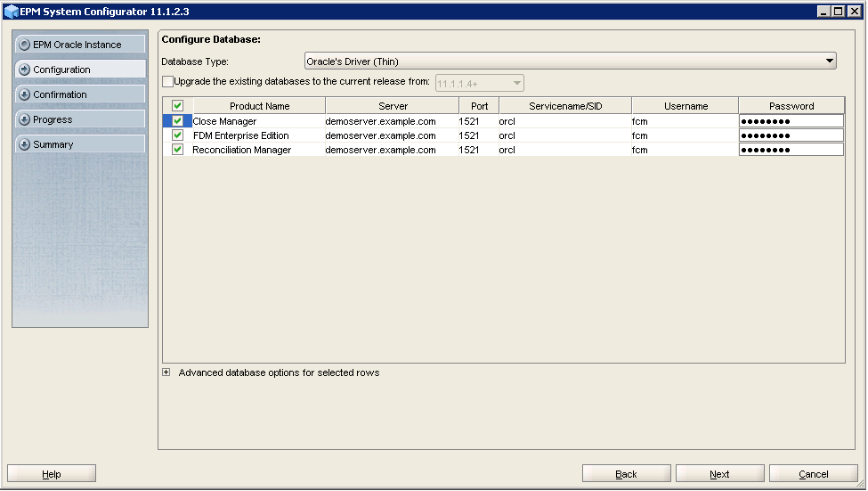Select the Summary step in sidebar

[x=80, y=144]
